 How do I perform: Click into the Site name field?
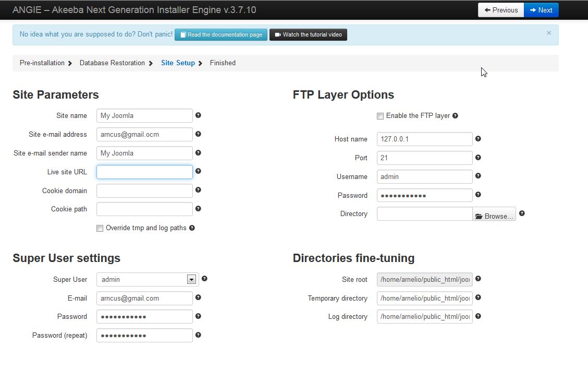(x=144, y=116)
